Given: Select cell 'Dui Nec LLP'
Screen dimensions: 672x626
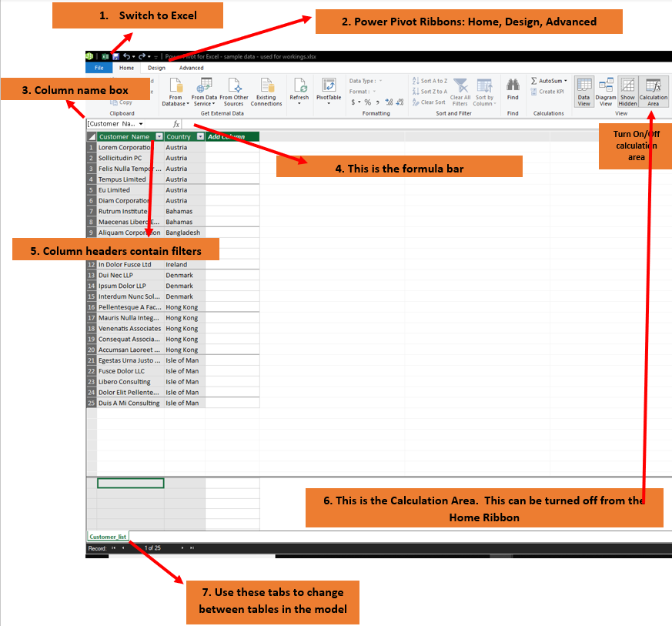Looking at the screenshot, I should (x=130, y=275).
